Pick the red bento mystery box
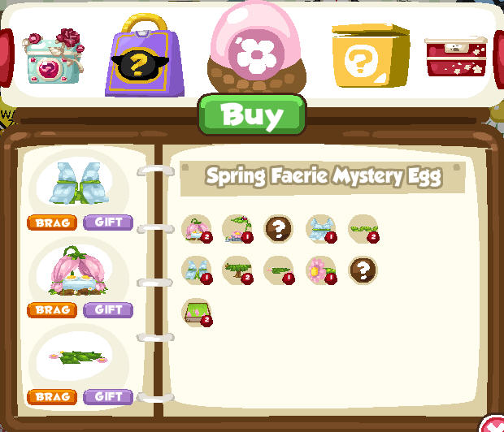The width and height of the screenshot is (504, 432). 456,56
